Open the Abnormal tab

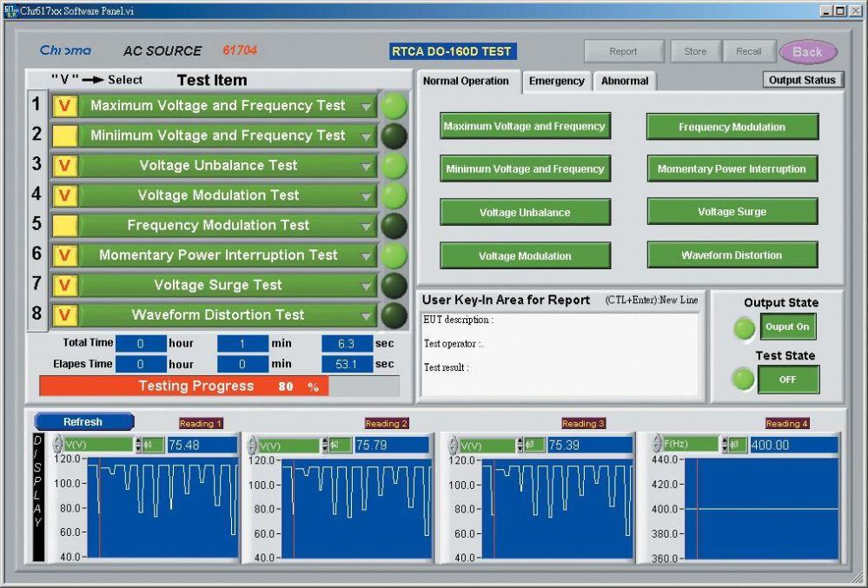pos(625,81)
